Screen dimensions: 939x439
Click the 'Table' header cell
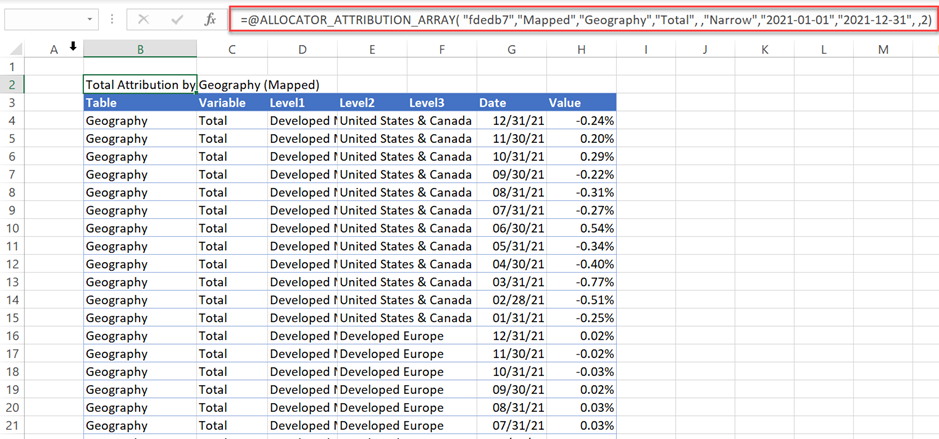coord(140,103)
